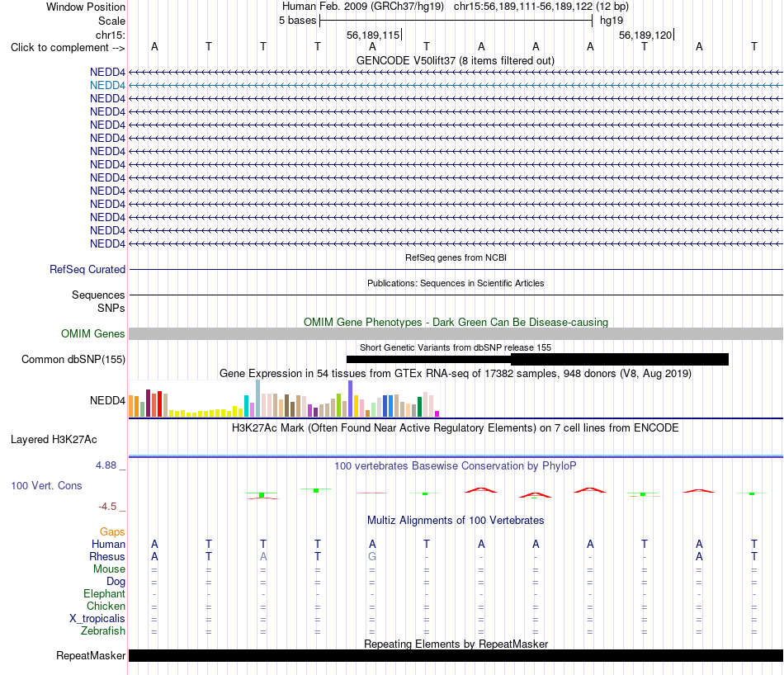Viewport: 784px width, 675px height.
Task: Select the X_tropicalis species row label
Action: coord(97,619)
